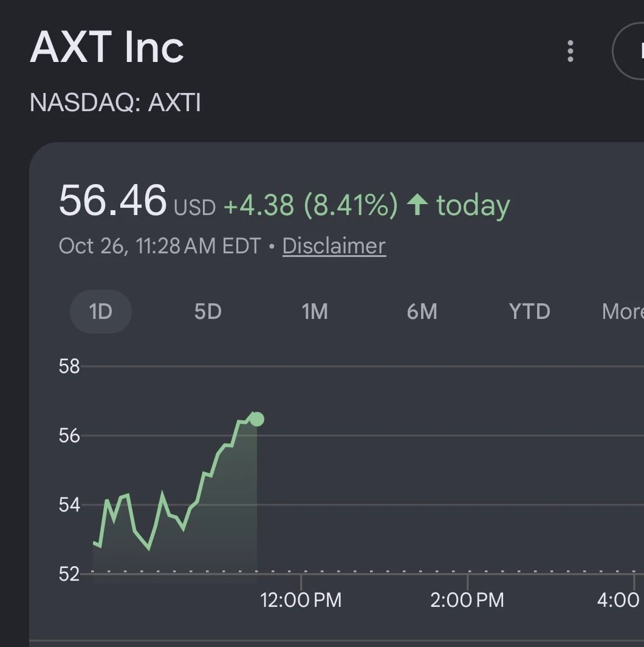
Task: Tap the partially visible follow button
Action: coord(628,51)
